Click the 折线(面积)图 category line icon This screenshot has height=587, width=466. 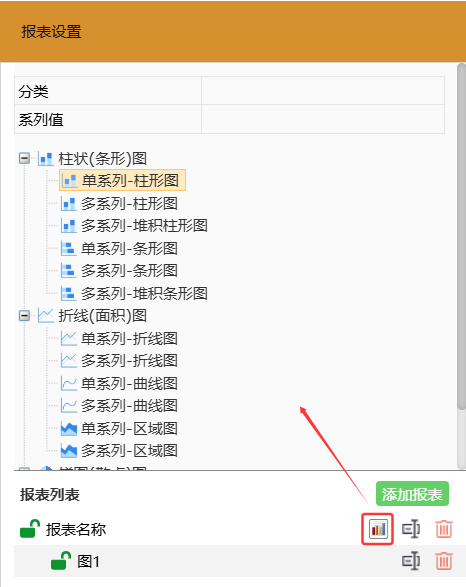click(x=46, y=316)
